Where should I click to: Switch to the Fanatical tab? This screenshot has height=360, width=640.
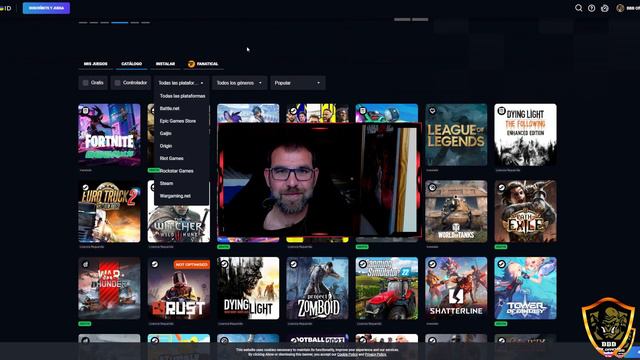tap(203, 64)
